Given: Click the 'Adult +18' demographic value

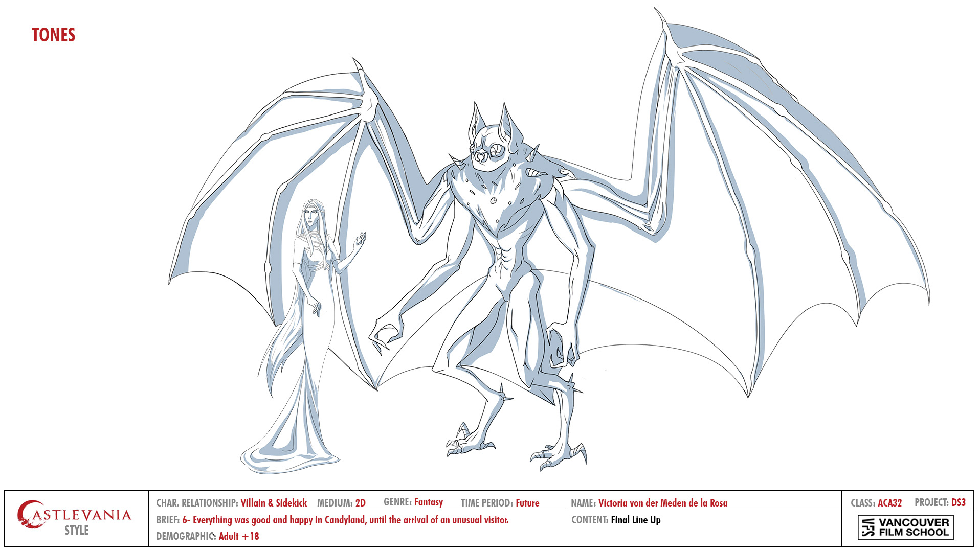Looking at the screenshot, I should 239,536.
